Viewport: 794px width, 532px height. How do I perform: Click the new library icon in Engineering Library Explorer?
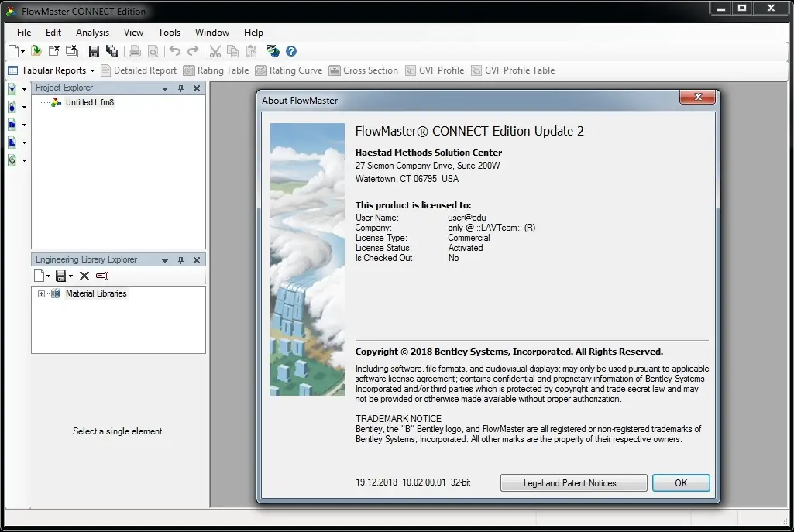[39, 276]
